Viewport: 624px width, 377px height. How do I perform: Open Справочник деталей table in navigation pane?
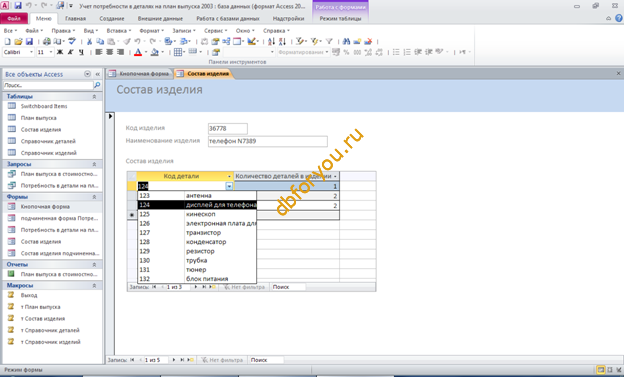click(x=48, y=141)
